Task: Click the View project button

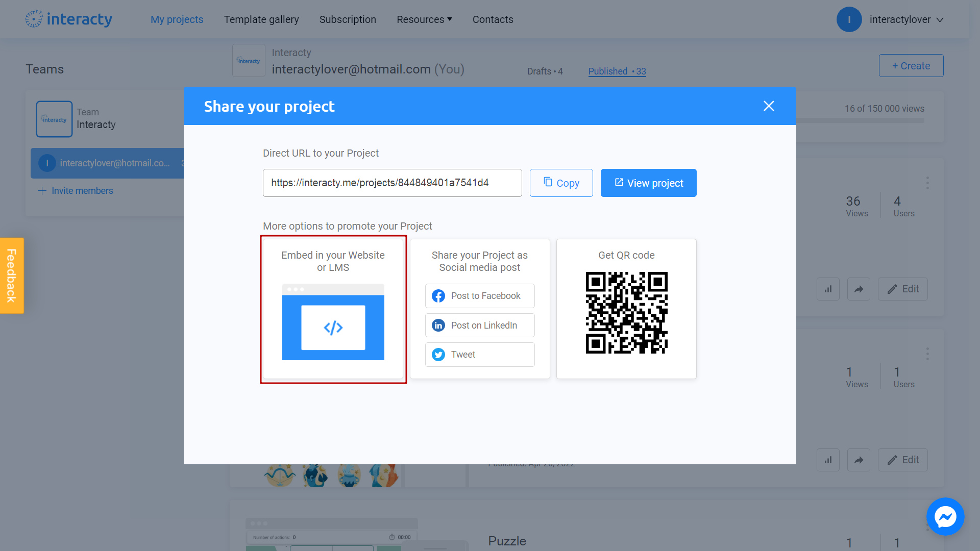Action: [x=649, y=182]
